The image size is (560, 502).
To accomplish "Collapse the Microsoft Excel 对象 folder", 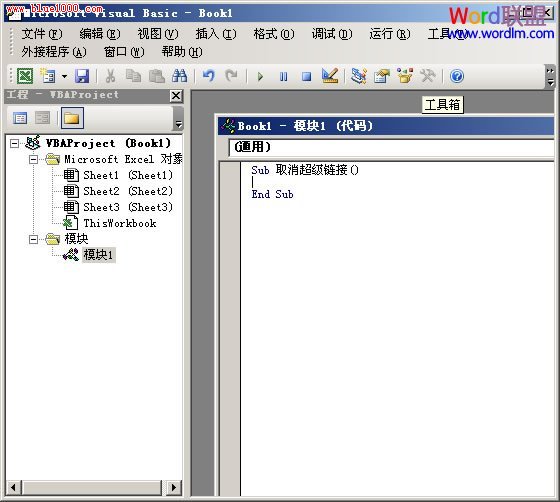I will pos(33,159).
